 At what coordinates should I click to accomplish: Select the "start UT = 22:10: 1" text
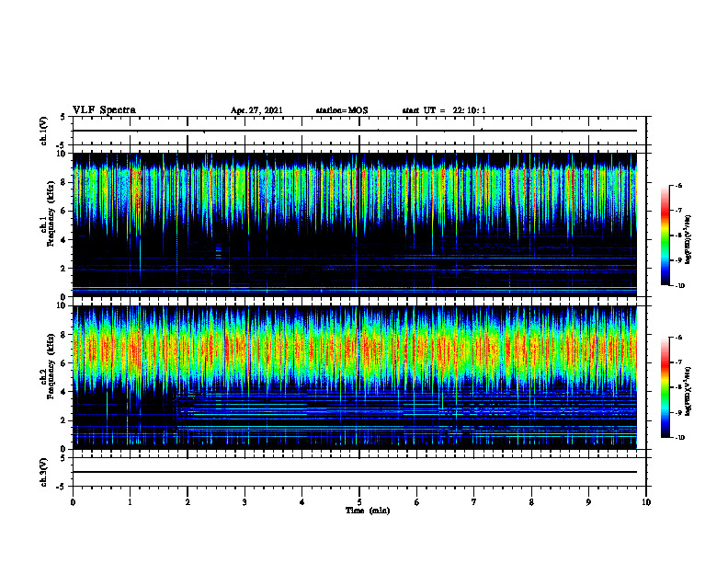444,110
